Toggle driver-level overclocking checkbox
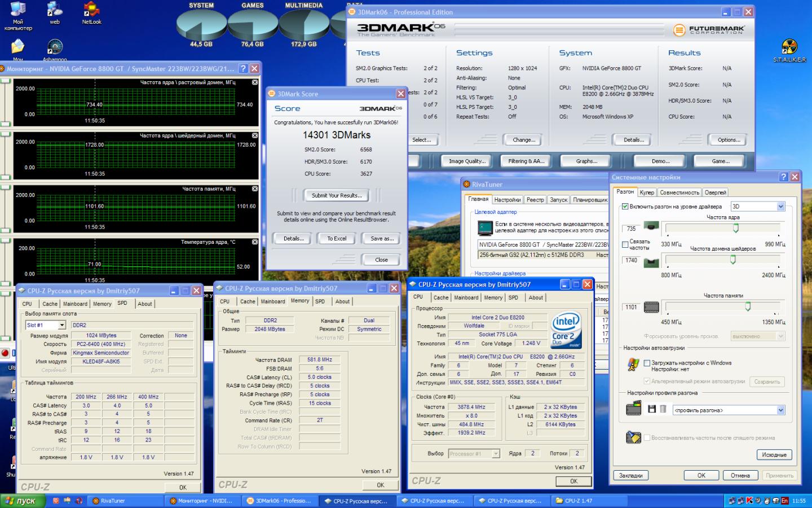Image resolution: width=812 pixels, height=508 pixels. click(625, 207)
